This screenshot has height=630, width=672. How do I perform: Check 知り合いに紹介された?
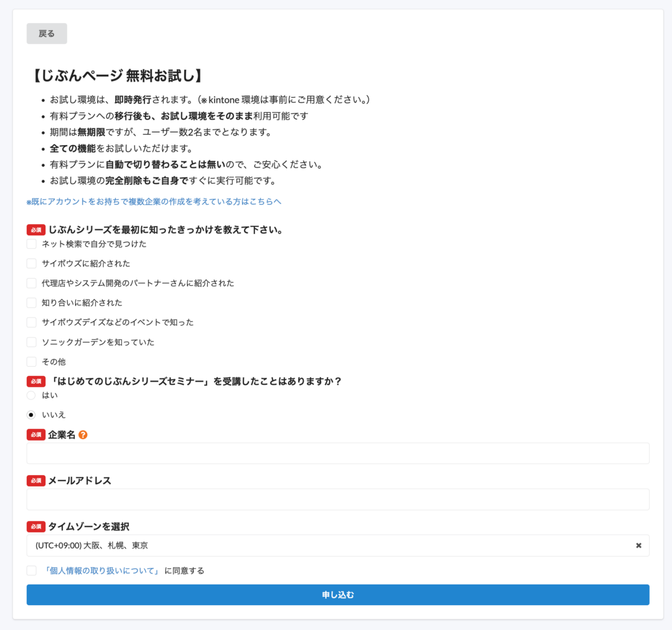coord(31,303)
